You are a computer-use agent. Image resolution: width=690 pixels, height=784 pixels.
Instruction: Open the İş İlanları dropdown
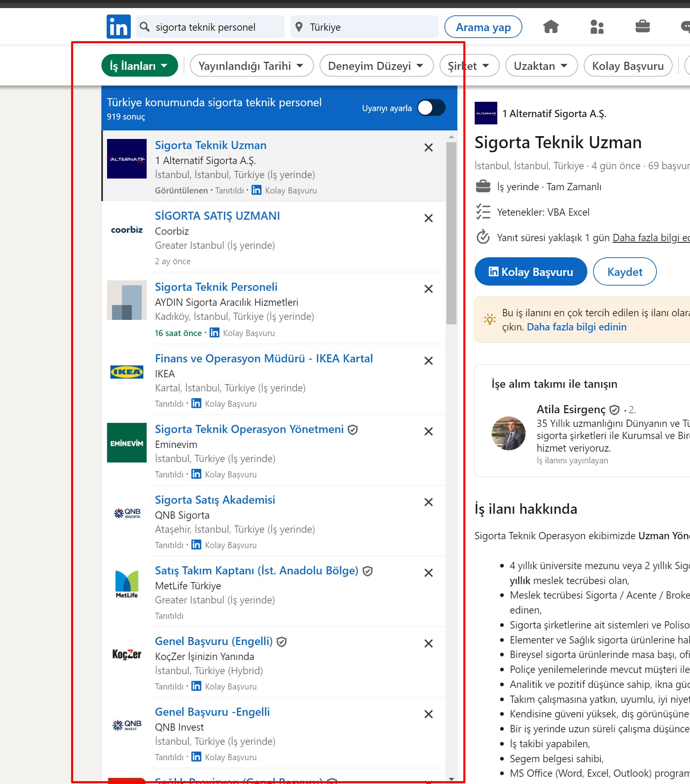tap(139, 65)
